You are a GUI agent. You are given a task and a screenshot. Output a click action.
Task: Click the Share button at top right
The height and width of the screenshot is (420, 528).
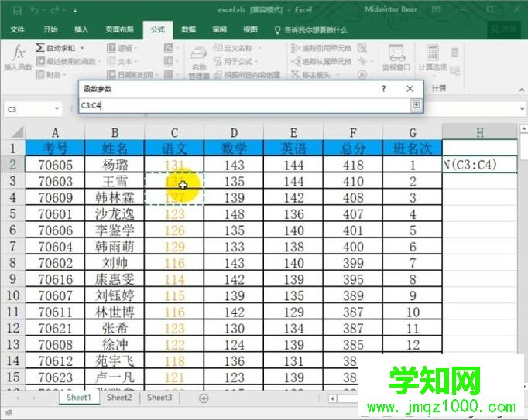(x=504, y=29)
